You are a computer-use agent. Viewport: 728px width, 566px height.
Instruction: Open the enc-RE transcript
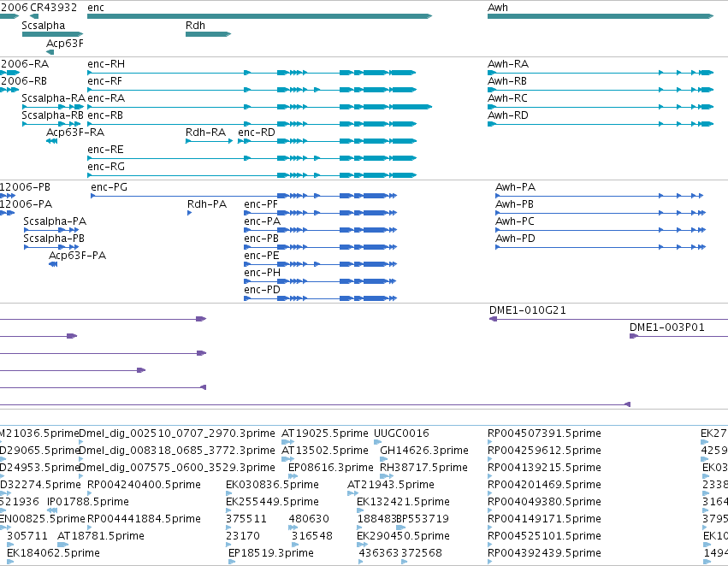click(x=105, y=150)
